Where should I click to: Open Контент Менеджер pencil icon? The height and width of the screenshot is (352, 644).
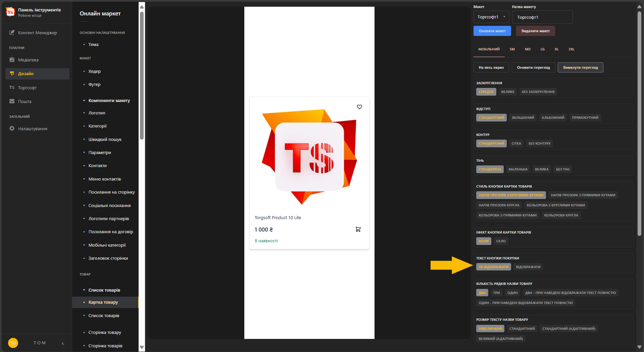(x=12, y=33)
